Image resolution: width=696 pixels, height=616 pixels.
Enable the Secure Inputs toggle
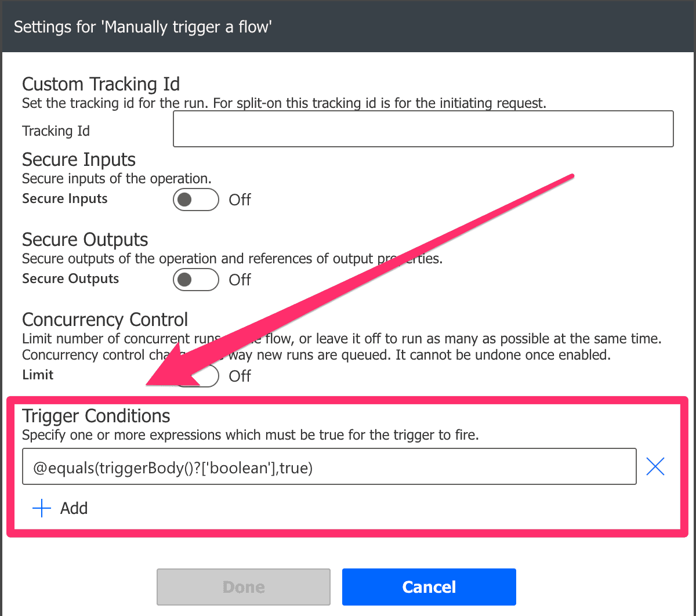(x=195, y=200)
